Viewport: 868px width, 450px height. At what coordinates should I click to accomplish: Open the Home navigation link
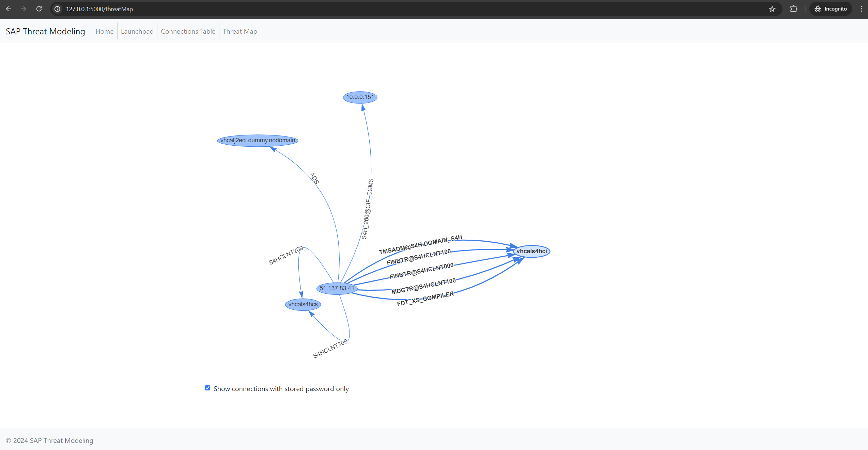[x=104, y=31]
